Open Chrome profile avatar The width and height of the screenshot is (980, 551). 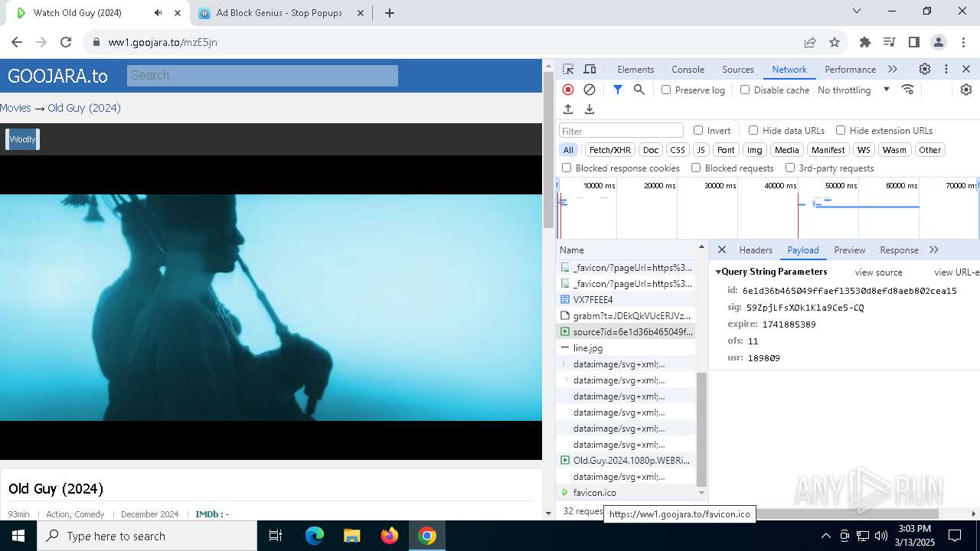pyautogui.click(x=938, y=42)
